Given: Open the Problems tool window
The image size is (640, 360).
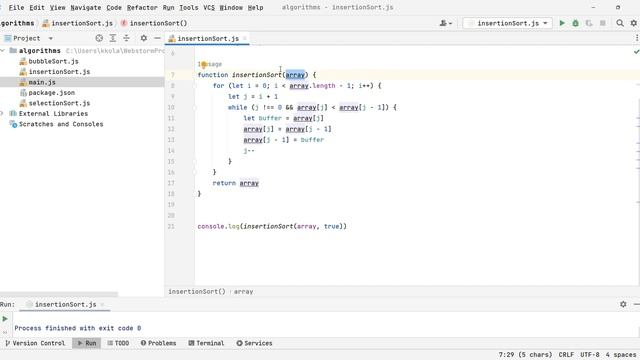Looking at the screenshot, I should click(158, 343).
